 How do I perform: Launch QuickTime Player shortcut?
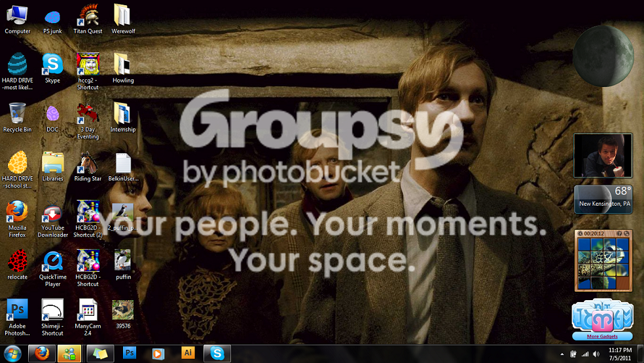click(x=52, y=269)
